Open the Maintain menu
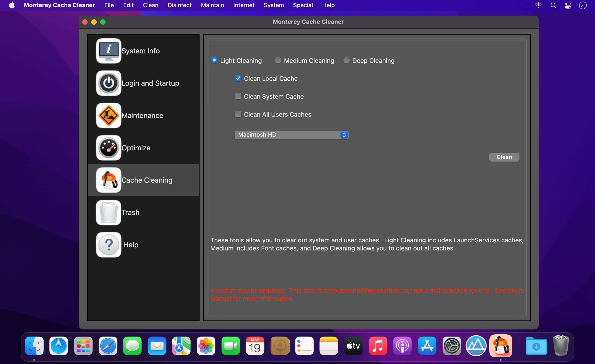 (212, 5)
